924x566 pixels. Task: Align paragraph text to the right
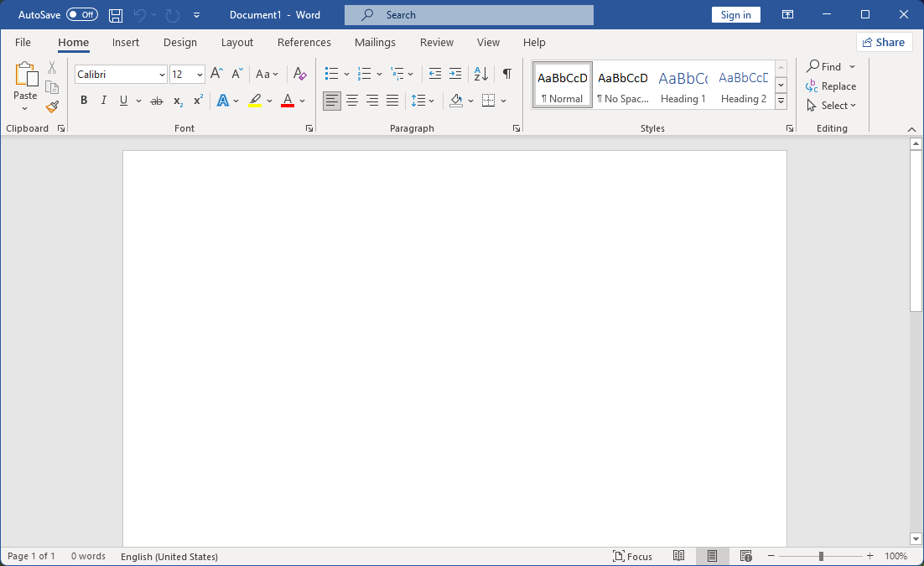point(372,101)
